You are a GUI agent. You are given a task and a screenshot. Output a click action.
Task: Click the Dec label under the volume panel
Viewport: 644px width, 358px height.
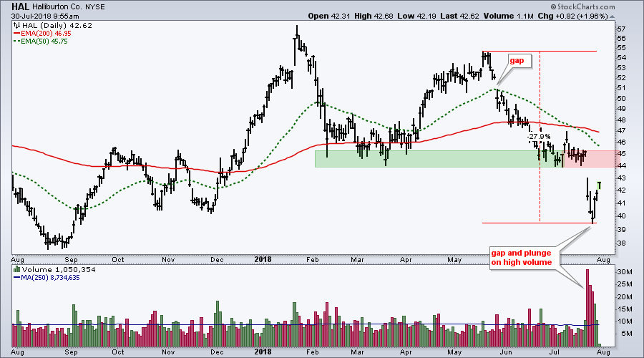tap(217, 352)
